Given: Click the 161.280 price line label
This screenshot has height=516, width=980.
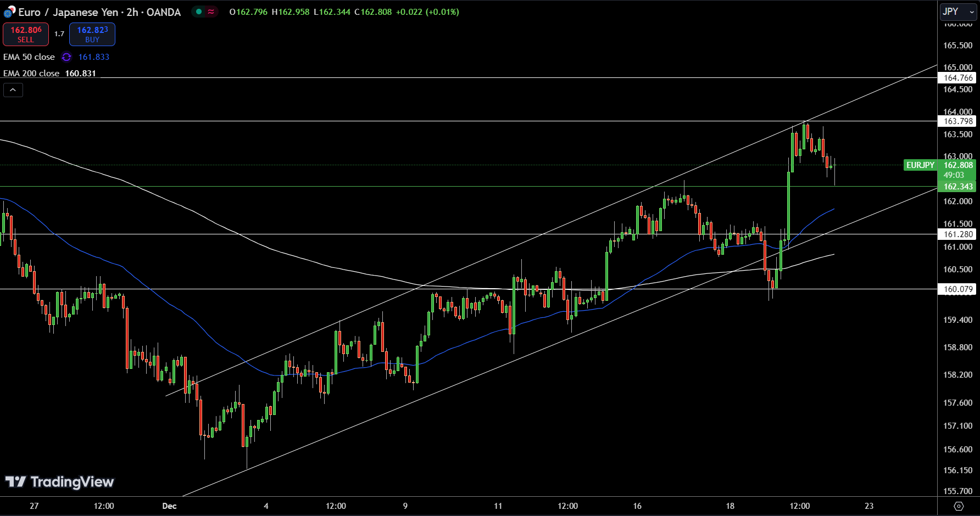Looking at the screenshot, I should [x=958, y=234].
